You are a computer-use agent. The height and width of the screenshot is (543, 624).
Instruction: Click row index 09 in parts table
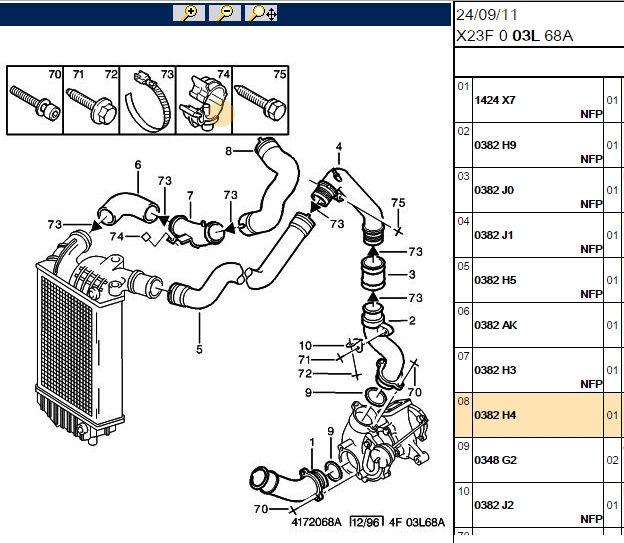point(463,446)
